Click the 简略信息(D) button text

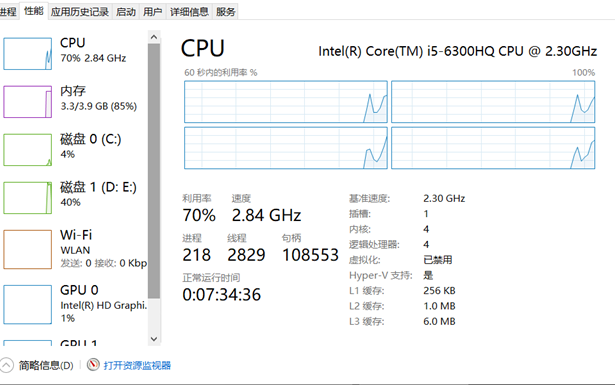point(46,365)
